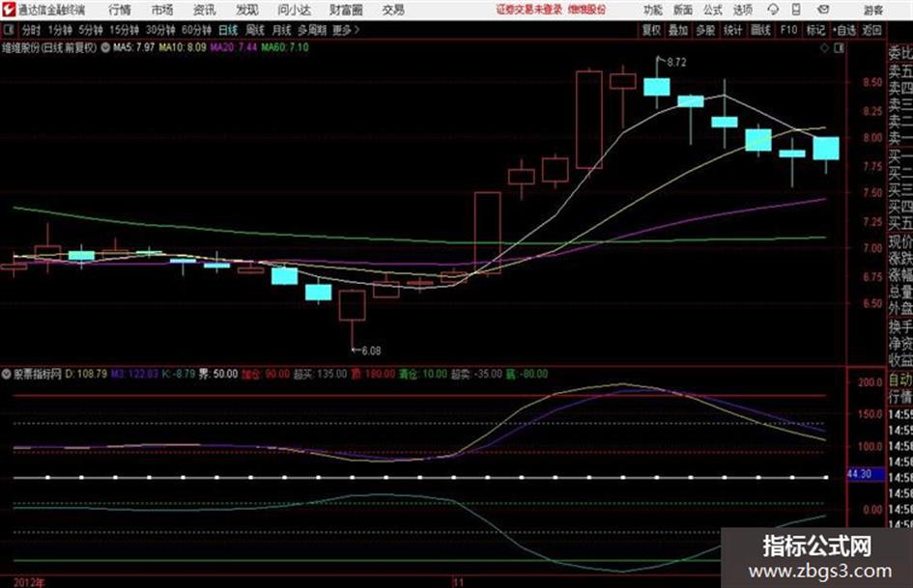This screenshot has height=588, width=913.
Task: Click the MA20: 7.44 label
Action: click(x=234, y=47)
